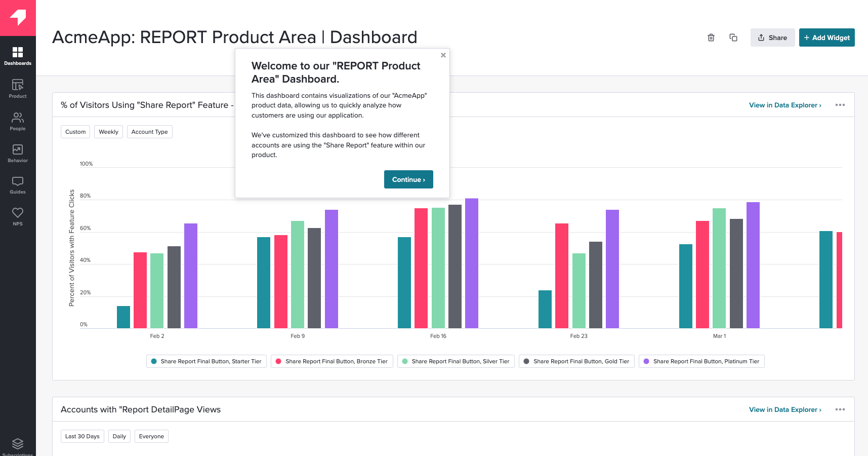Viewport: 868px width, 456px height.
Task: Select the Last 30 Days filter
Action: point(82,436)
